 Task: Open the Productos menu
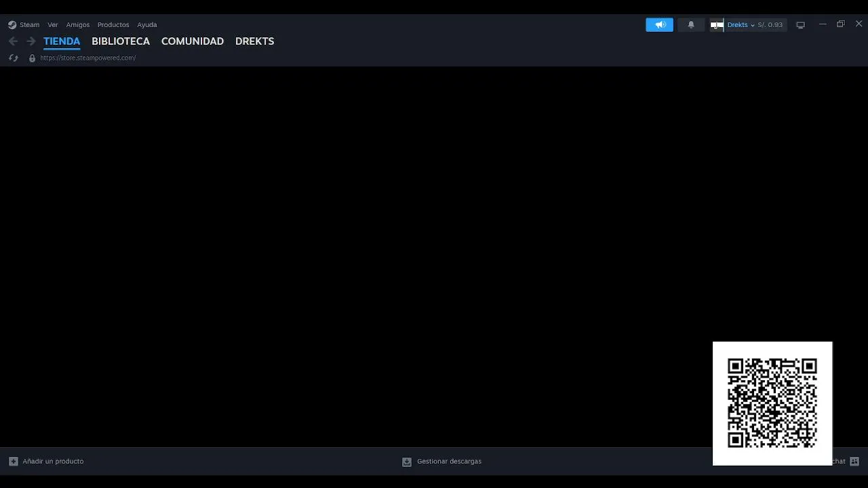coord(113,24)
